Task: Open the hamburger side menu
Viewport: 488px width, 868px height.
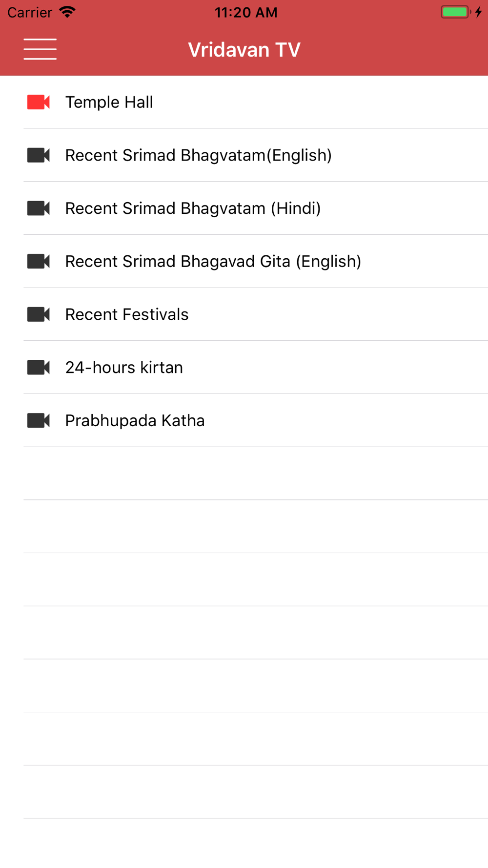Action: (40, 49)
